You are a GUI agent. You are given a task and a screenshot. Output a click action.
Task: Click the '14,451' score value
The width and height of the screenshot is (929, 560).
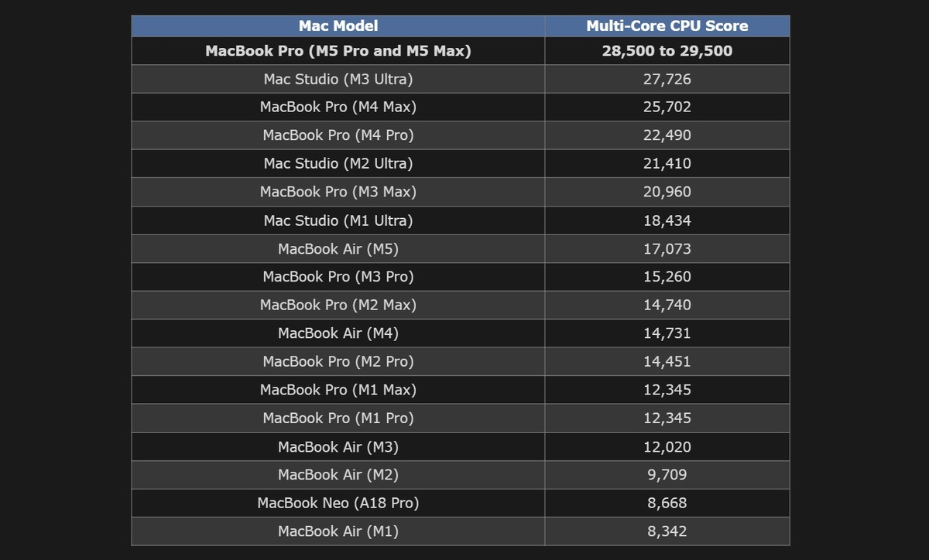pos(667,361)
